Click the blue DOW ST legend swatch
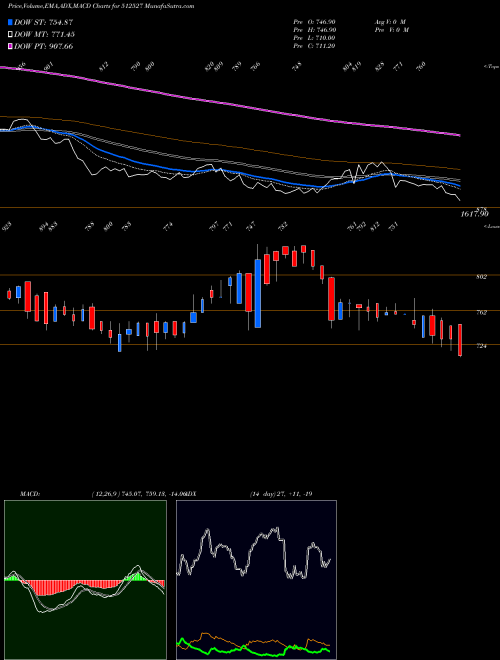 point(10,22)
